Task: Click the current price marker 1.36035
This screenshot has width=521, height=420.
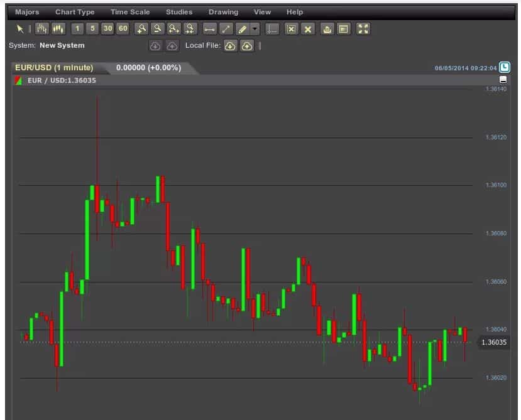Action: coord(494,342)
